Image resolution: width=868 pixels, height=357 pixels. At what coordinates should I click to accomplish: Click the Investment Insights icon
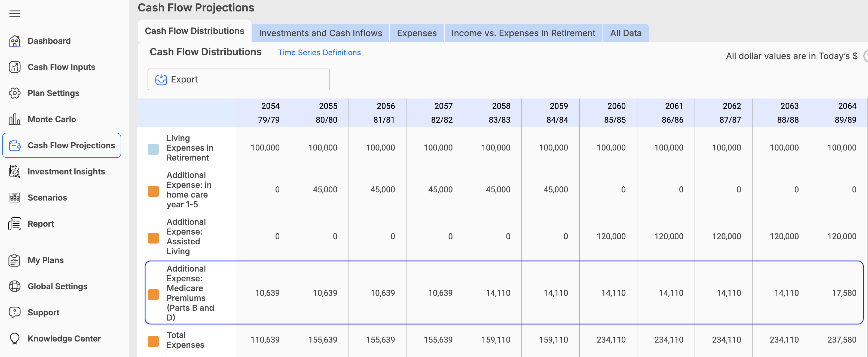(14, 171)
